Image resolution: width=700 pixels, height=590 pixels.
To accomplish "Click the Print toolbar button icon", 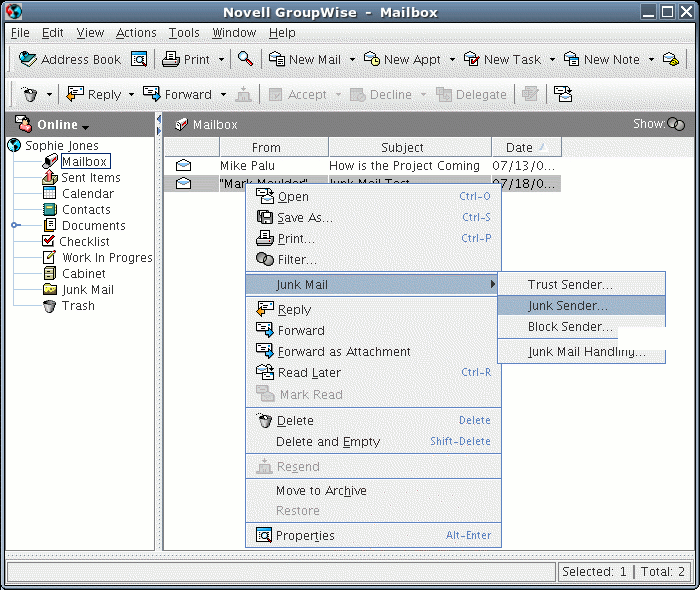I will coord(171,60).
